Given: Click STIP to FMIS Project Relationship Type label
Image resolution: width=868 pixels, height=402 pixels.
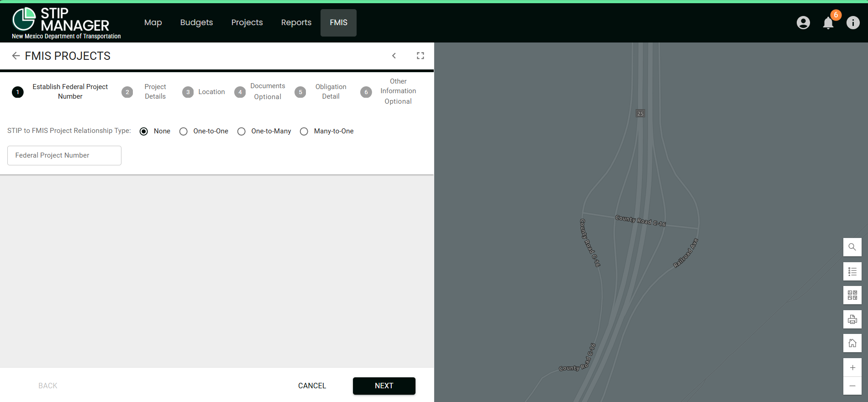Looking at the screenshot, I should [69, 131].
